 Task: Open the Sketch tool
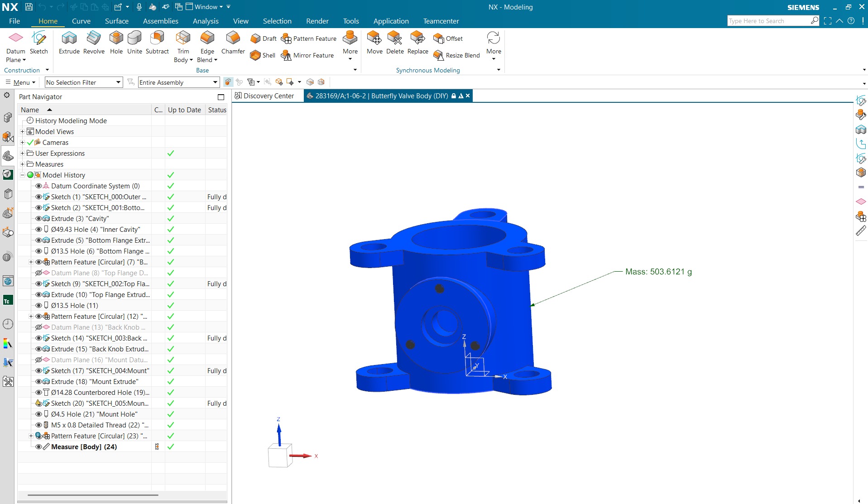tap(39, 43)
